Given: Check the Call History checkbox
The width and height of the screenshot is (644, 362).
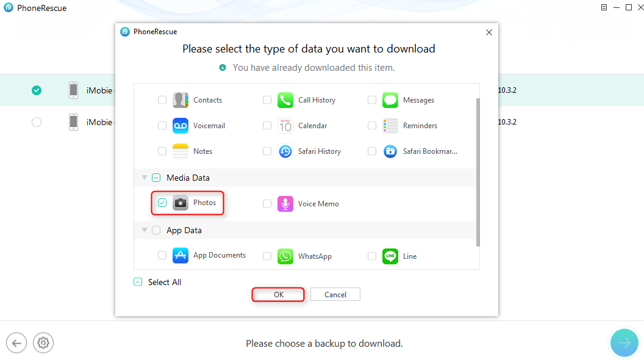Looking at the screenshot, I should (267, 100).
